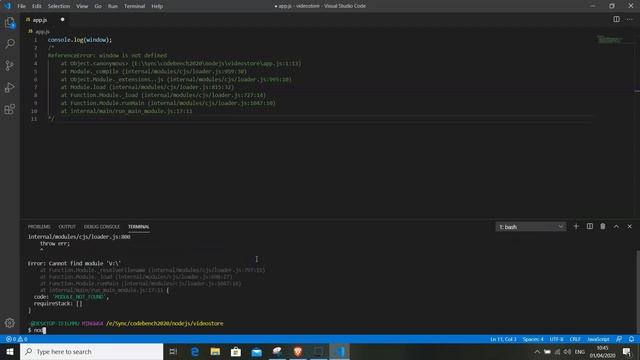Click the editor minimap

pyautogui.click(x=610, y=39)
